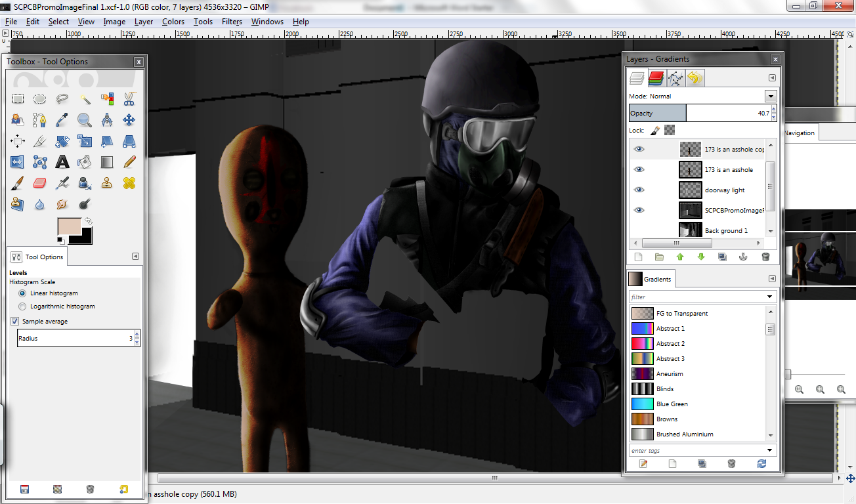
Task: Hide the 'doorway light' layer
Action: coord(639,190)
